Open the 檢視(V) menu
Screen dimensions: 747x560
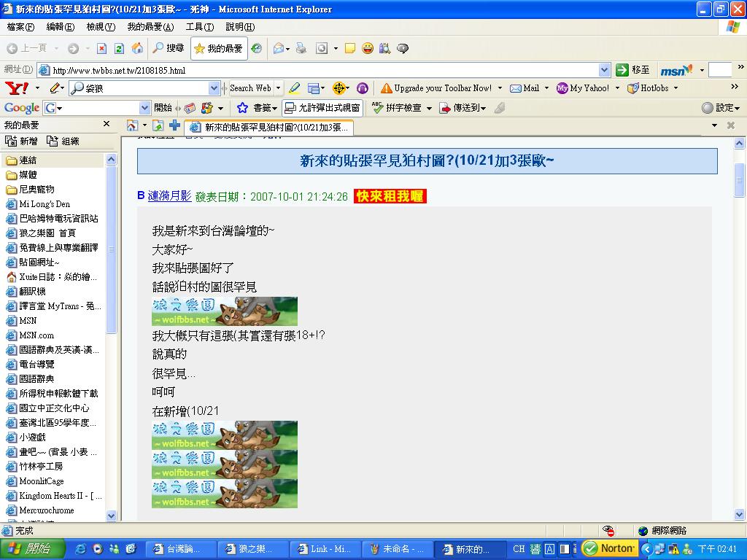[101, 27]
